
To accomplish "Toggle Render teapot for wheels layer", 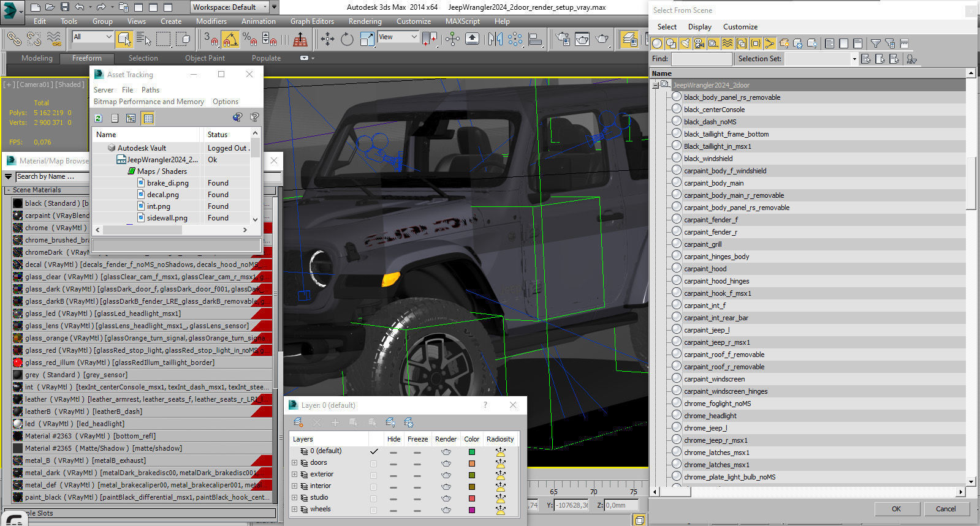I will point(446,509).
